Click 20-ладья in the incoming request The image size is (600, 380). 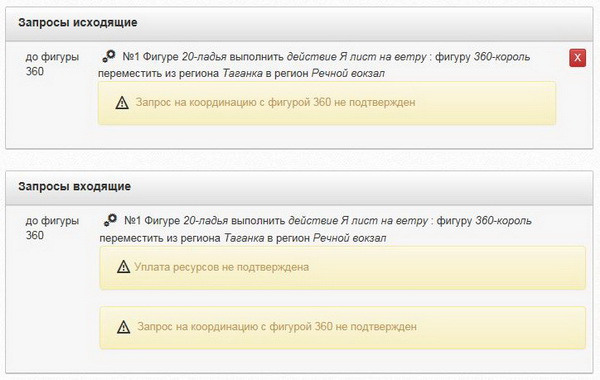pyautogui.click(x=205, y=221)
